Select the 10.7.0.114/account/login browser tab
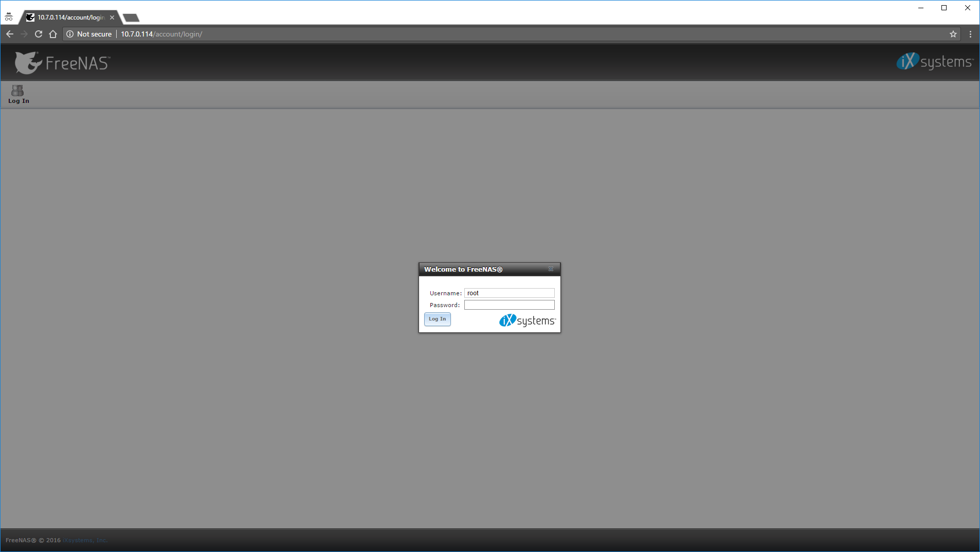 tap(70, 17)
